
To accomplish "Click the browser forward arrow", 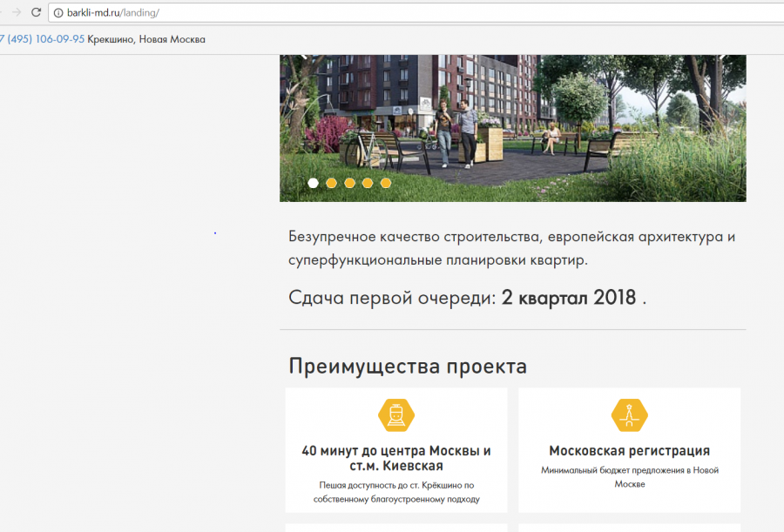I will (16, 12).
